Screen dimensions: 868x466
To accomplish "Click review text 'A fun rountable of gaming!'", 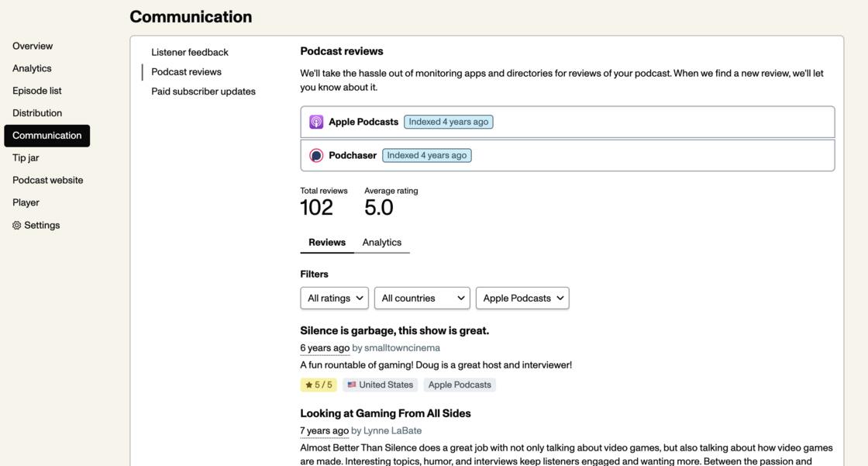I will point(356,365).
